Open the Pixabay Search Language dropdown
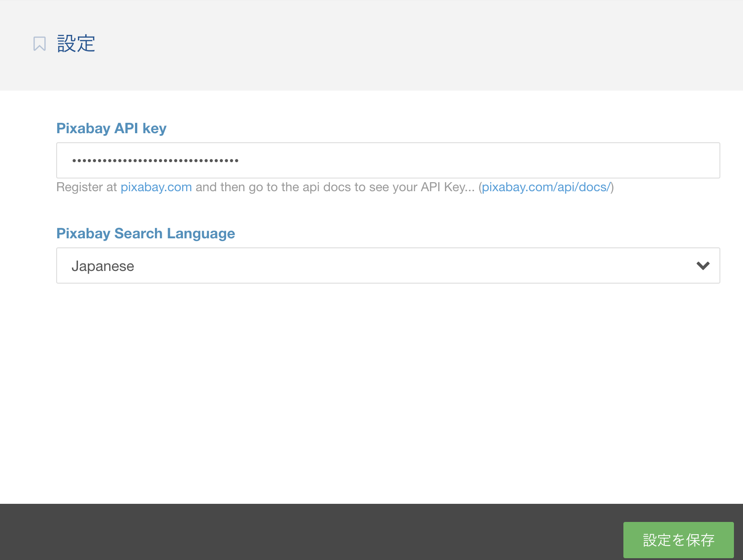The image size is (743, 560). point(388,266)
